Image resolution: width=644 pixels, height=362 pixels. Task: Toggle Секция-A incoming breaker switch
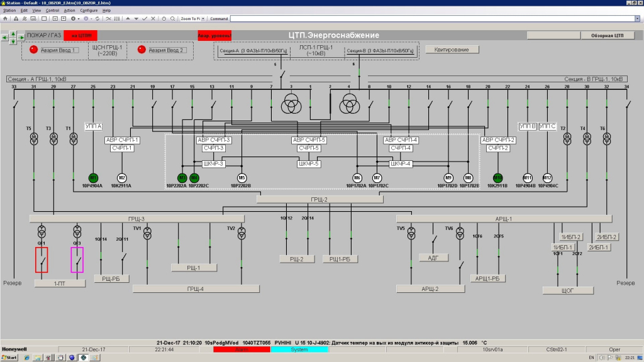[282, 75]
